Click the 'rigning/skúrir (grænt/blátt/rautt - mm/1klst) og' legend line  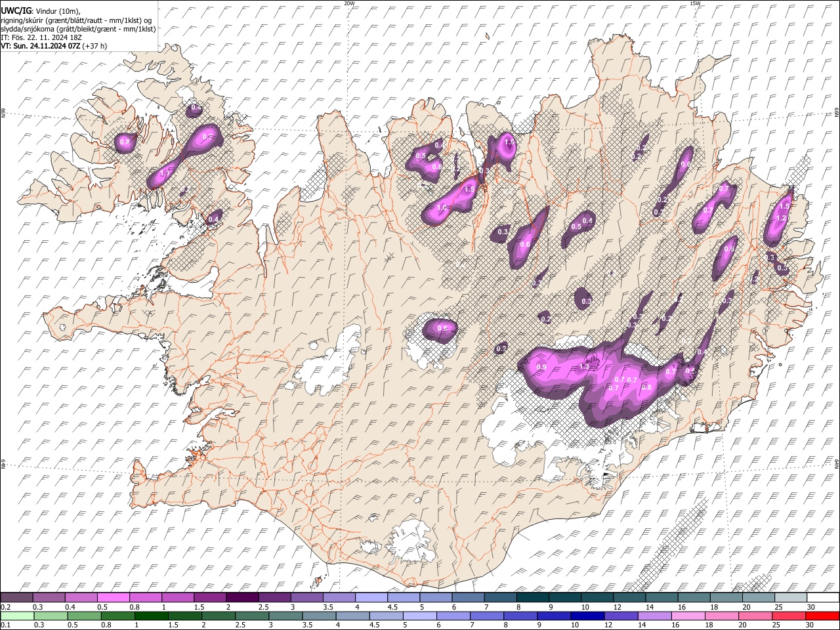(x=76, y=20)
